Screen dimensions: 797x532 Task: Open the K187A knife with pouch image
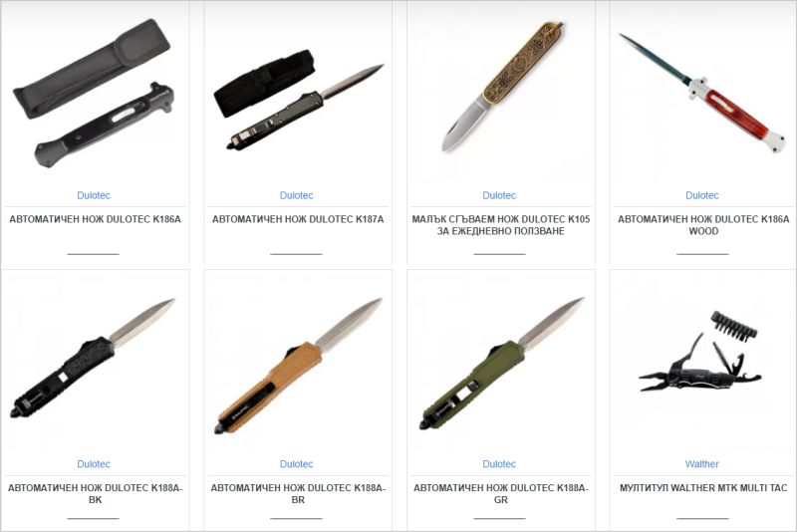pyautogui.click(x=298, y=100)
